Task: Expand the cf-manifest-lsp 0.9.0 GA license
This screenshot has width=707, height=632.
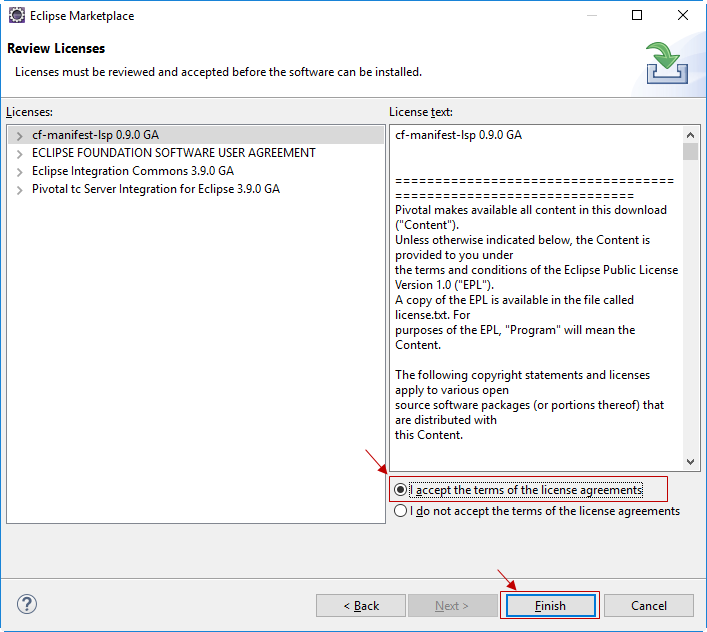Action: 19,136
